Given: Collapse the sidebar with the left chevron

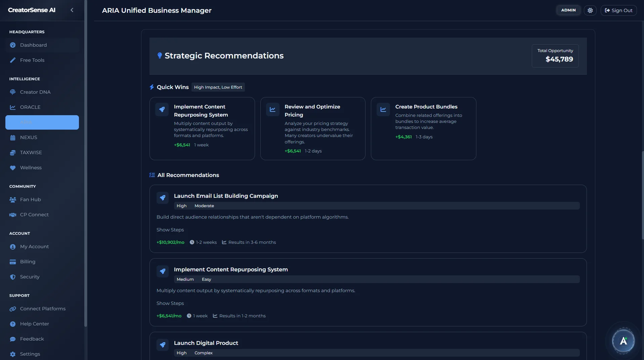Looking at the screenshot, I should [72, 10].
